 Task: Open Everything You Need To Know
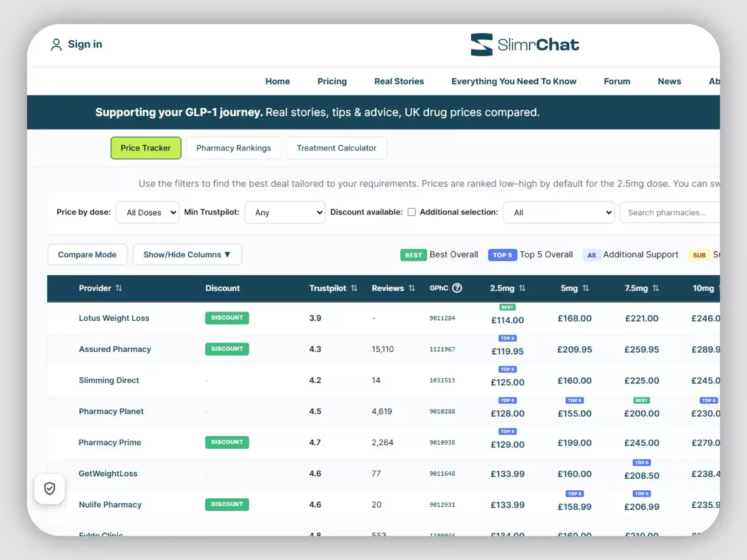[x=514, y=81]
